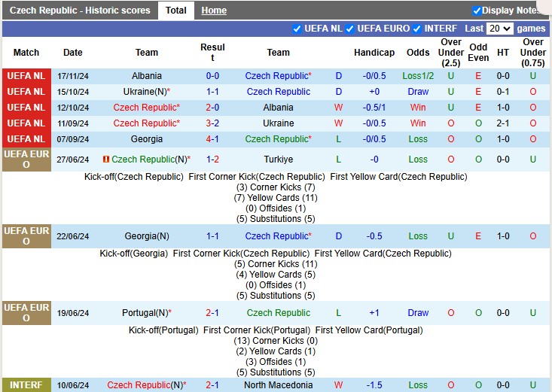Click the 4-1 score of Georgia match
The image size is (552, 392).
(212, 139)
